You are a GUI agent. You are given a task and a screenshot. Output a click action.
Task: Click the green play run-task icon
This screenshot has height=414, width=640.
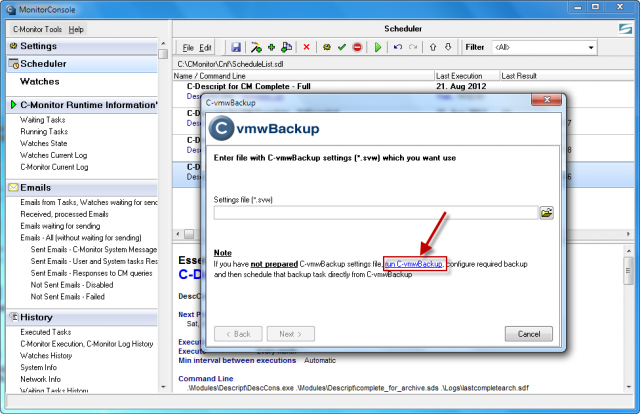378,47
